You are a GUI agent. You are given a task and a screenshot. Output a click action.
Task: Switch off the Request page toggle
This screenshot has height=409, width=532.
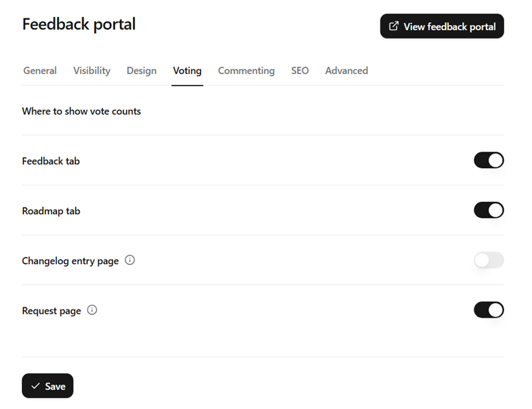(489, 310)
